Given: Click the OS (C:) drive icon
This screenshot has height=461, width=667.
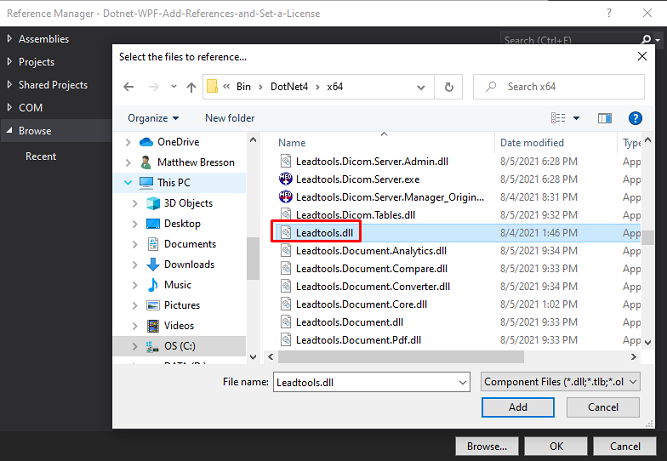Looking at the screenshot, I should (x=152, y=346).
